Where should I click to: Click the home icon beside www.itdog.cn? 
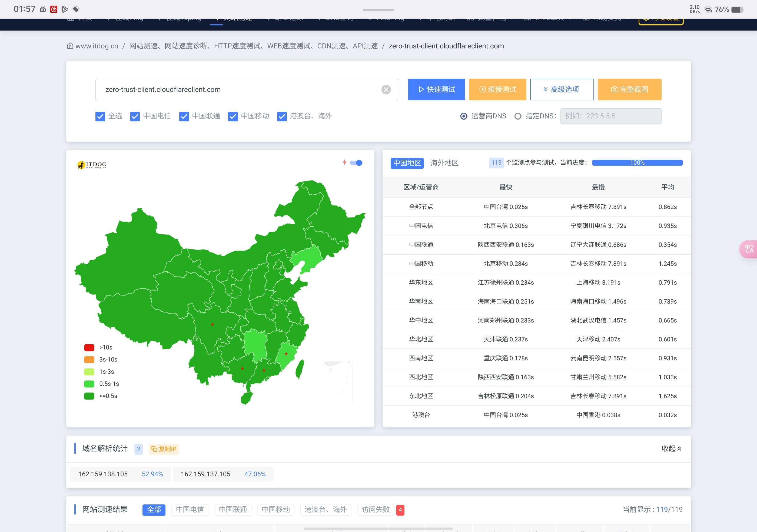point(70,46)
